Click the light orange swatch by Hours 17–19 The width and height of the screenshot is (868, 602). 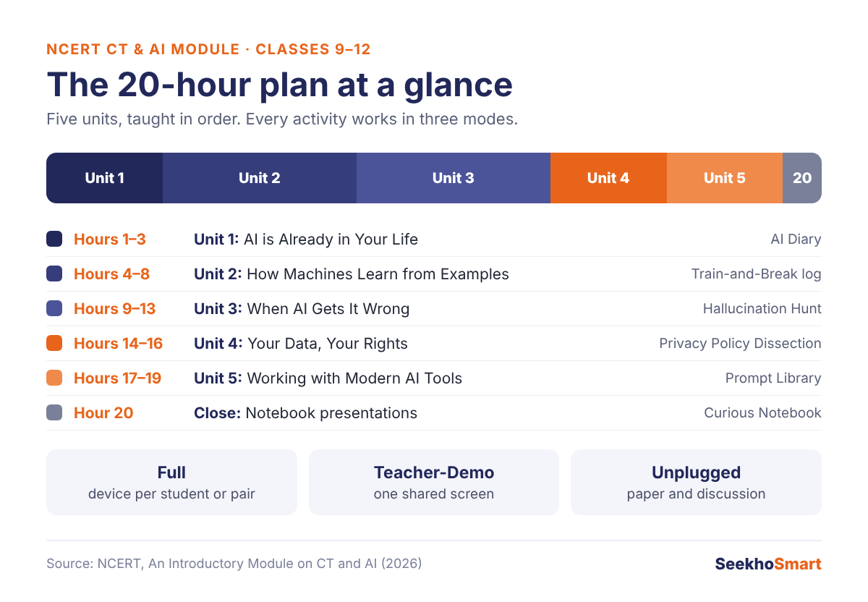pos(54,378)
